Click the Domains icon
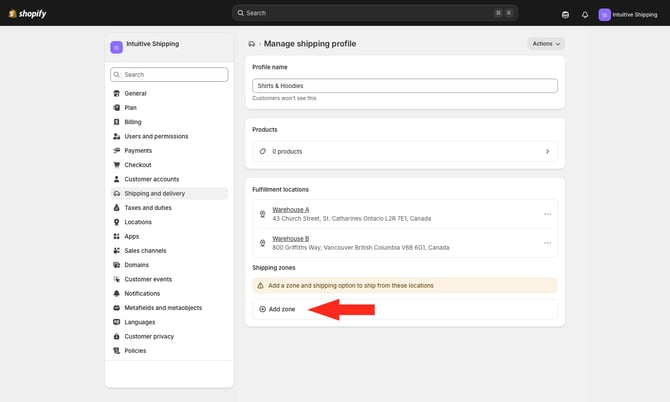 (x=116, y=265)
